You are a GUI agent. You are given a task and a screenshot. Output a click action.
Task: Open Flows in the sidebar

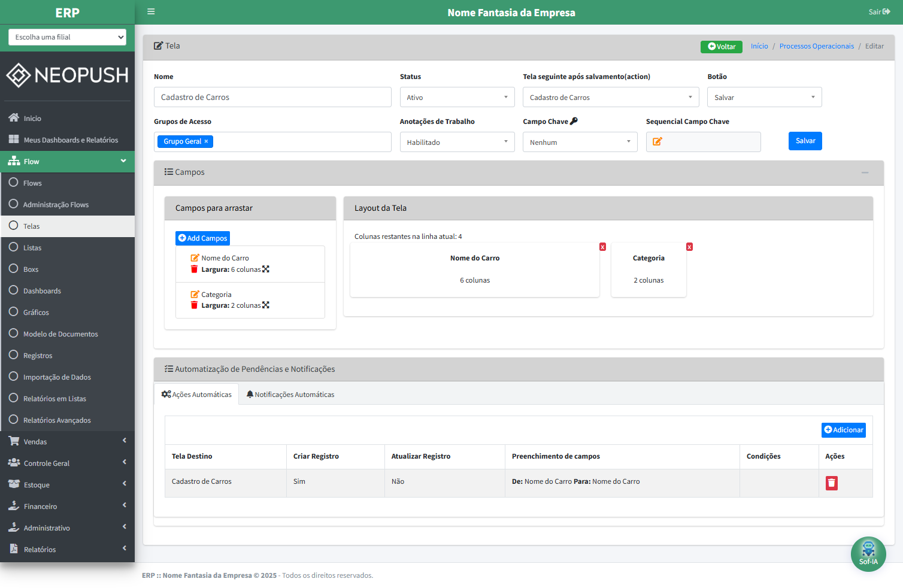coord(67,183)
